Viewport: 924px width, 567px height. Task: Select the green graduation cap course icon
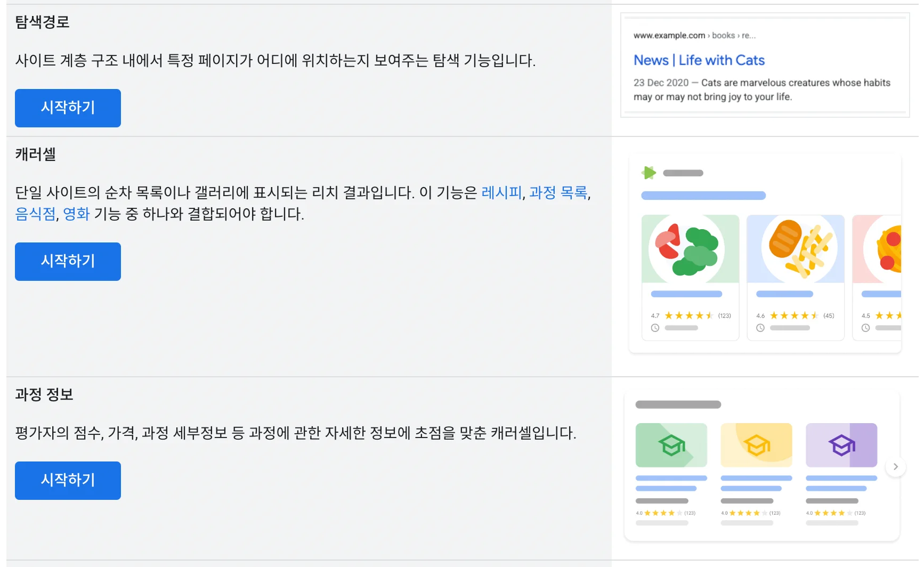click(x=671, y=445)
